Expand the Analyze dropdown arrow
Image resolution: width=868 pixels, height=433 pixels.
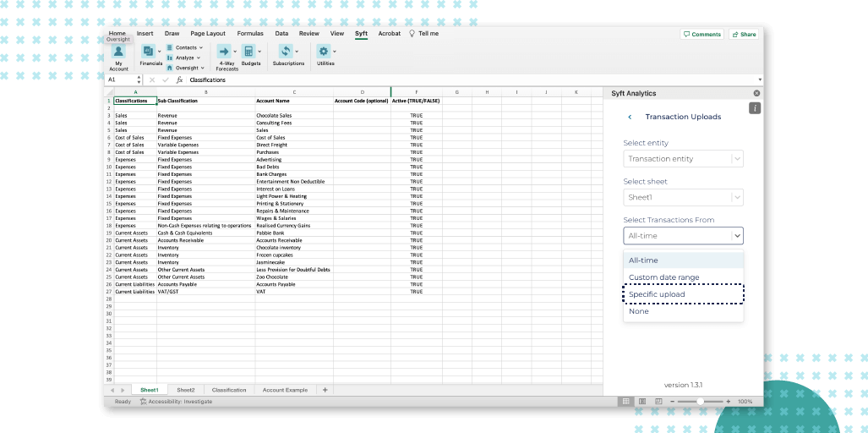click(x=198, y=58)
